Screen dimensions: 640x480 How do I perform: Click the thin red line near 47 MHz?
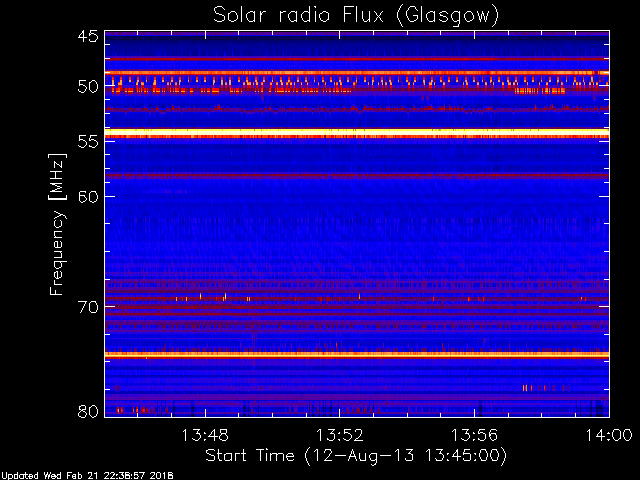(x=357, y=59)
